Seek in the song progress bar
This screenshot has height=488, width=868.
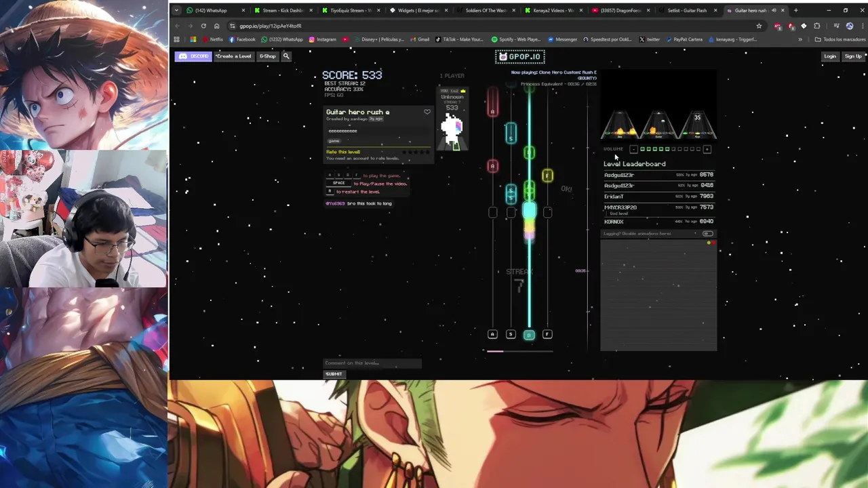520,351
